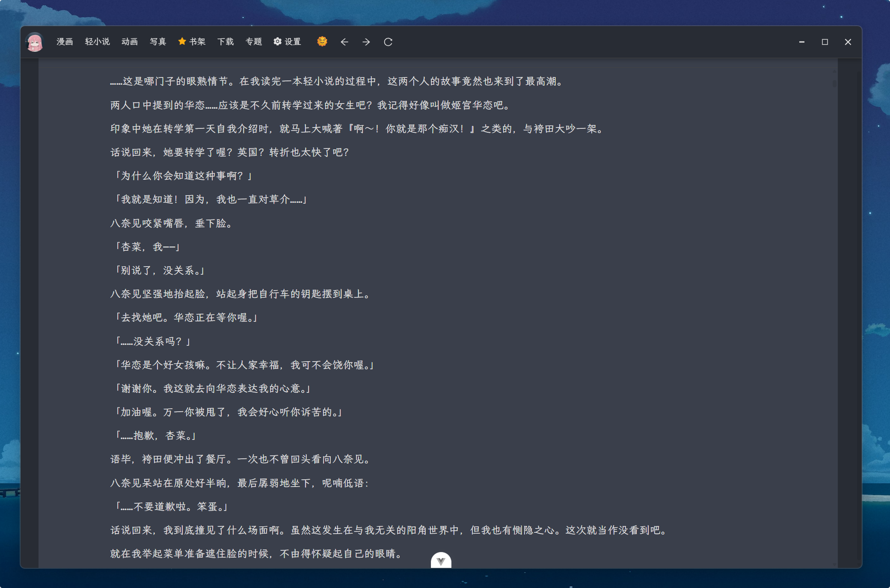
Task: Open the 动画 section
Action: pos(129,42)
